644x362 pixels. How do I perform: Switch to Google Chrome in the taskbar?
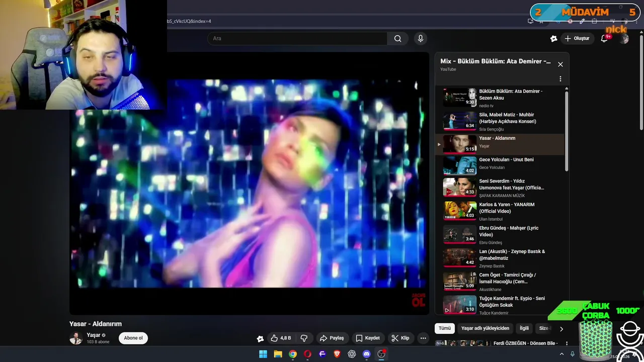(x=293, y=354)
